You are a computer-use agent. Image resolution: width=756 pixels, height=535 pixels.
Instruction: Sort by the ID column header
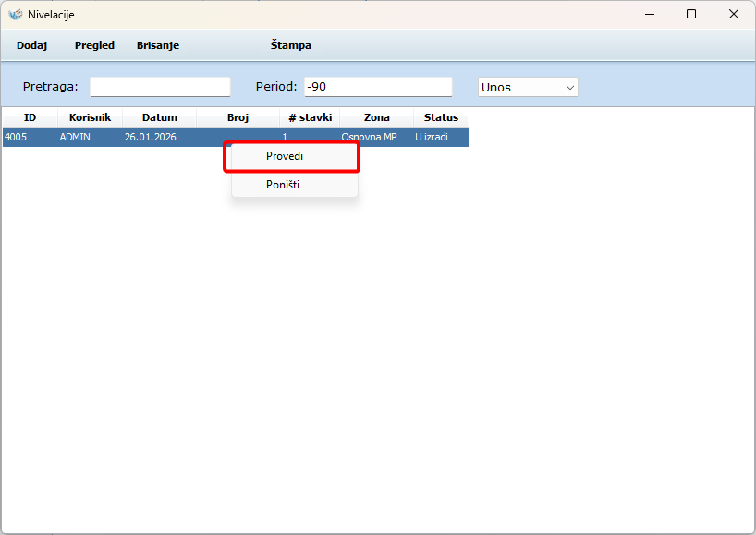[30, 117]
